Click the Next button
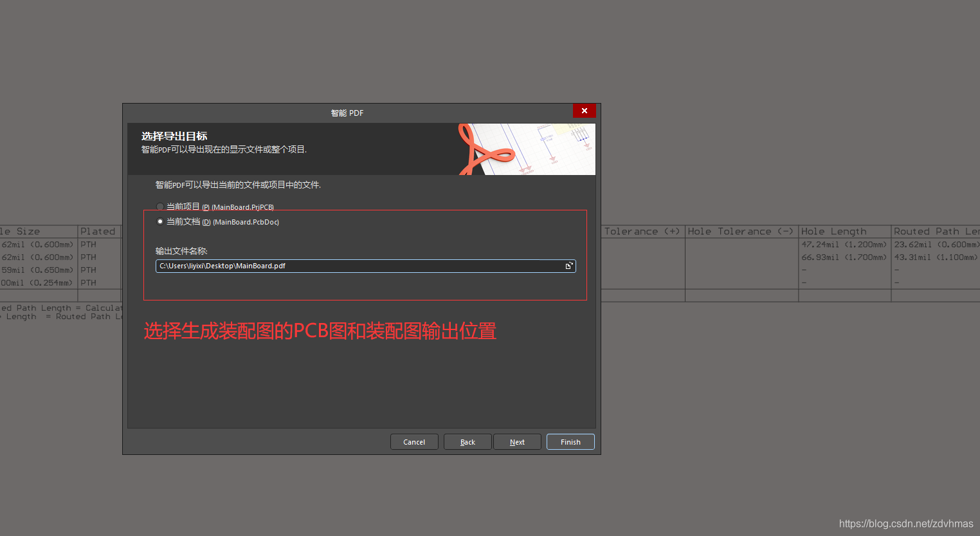 click(x=517, y=442)
